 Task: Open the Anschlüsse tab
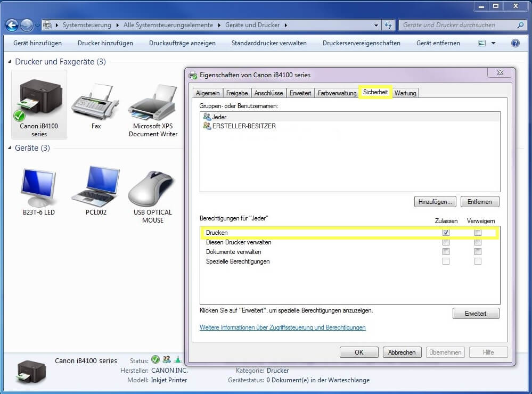[268, 93]
